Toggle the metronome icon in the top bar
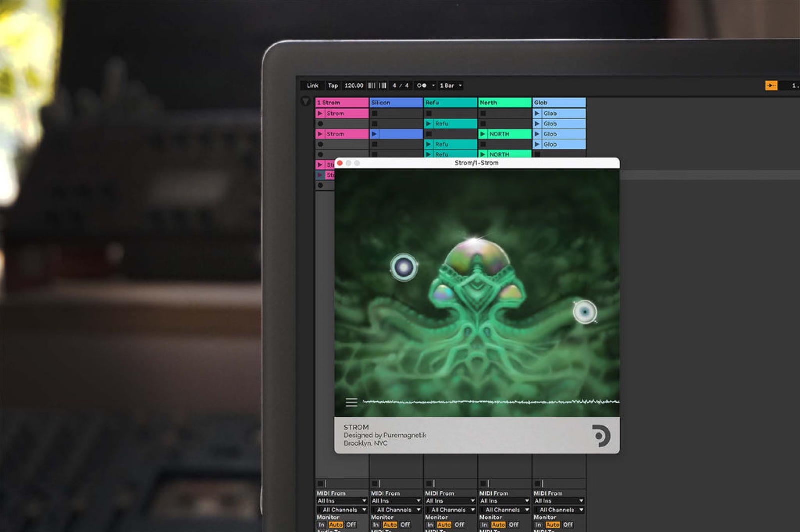 click(422, 86)
